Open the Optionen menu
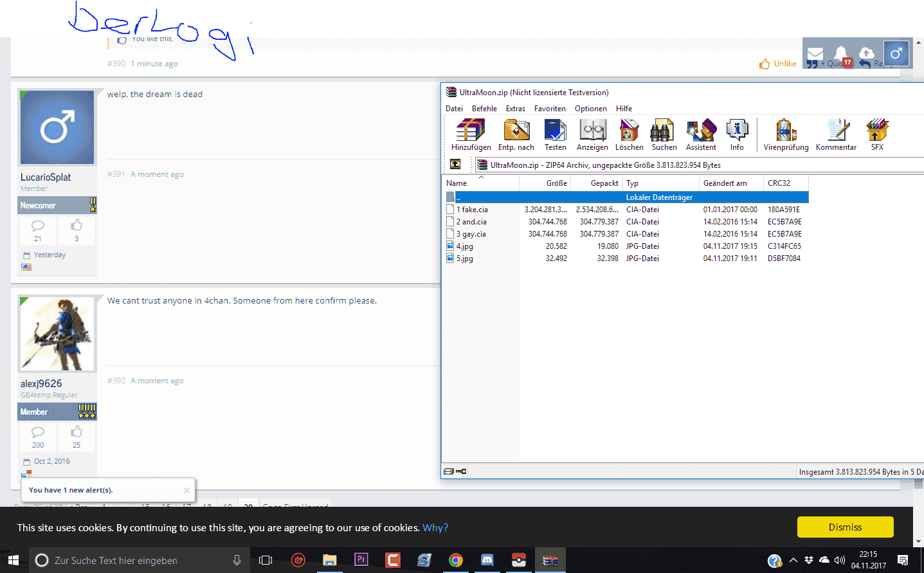This screenshot has height=573, width=924. pos(590,109)
